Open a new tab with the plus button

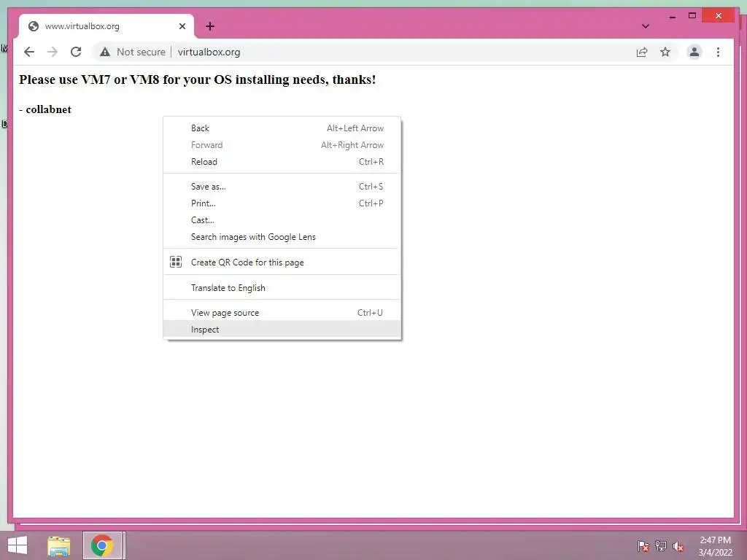(x=210, y=26)
